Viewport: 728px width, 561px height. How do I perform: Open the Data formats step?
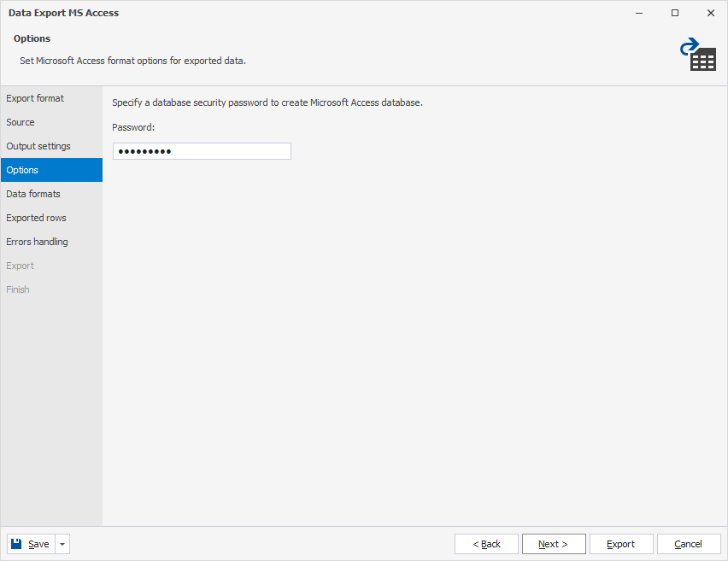coord(51,194)
